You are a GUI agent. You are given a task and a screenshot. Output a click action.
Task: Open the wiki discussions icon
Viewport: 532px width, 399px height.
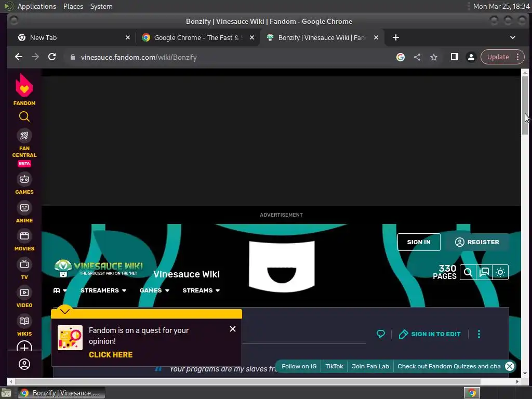pos(484,272)
